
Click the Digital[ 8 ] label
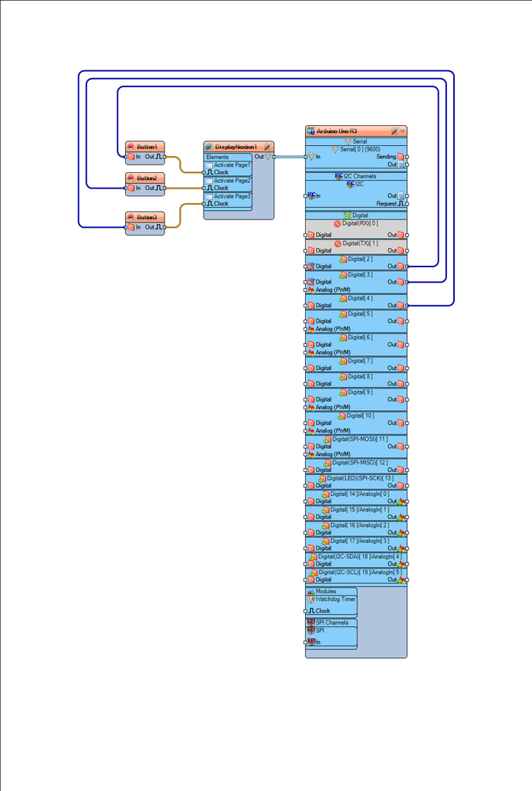(361, 377)
